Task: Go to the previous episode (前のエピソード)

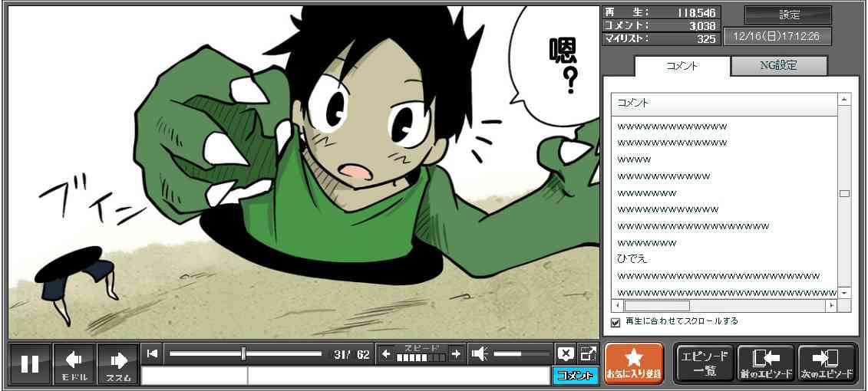Action: (765, 363)
